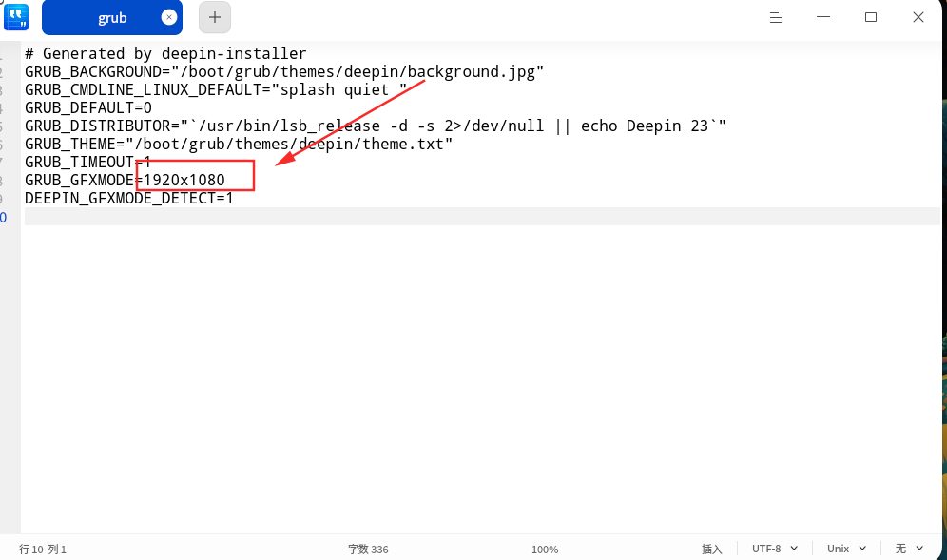Viewport: 947px width, 560px height.
Task: Place cursor in GRUB_GFXMODE=1920x1080 line
Action: click(x=125, y=180)
